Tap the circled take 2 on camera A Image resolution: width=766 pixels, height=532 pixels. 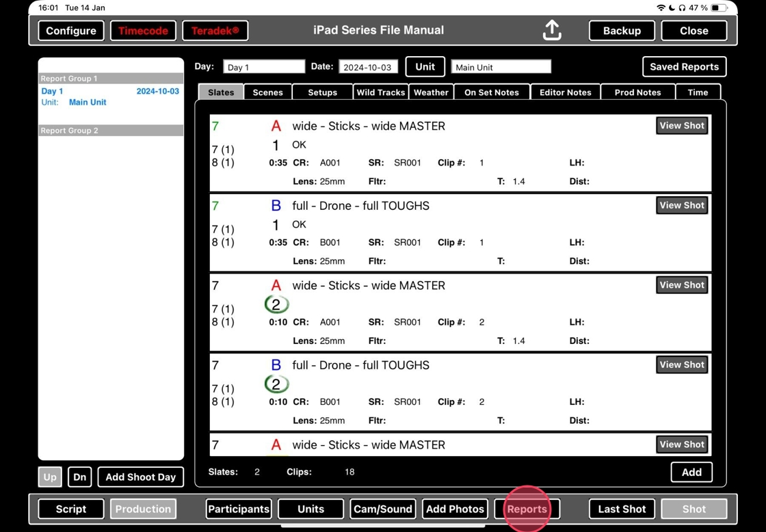click(276, 304)
